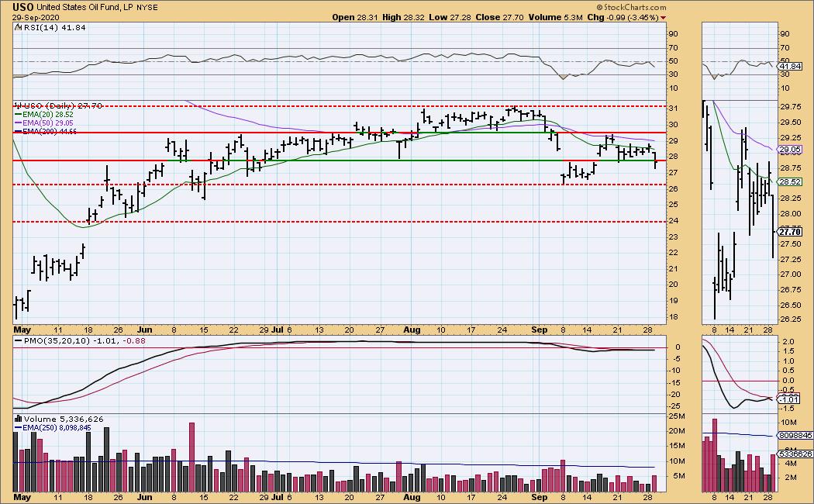
Task: Click the 'EMA(50) 29.05' legend entry
Action: pos(44,123)
